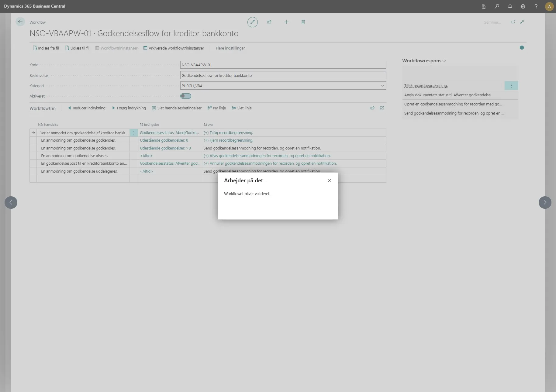Click the Når hændelse column header
This screenshot has height=392, width=556.
point(48,125)
